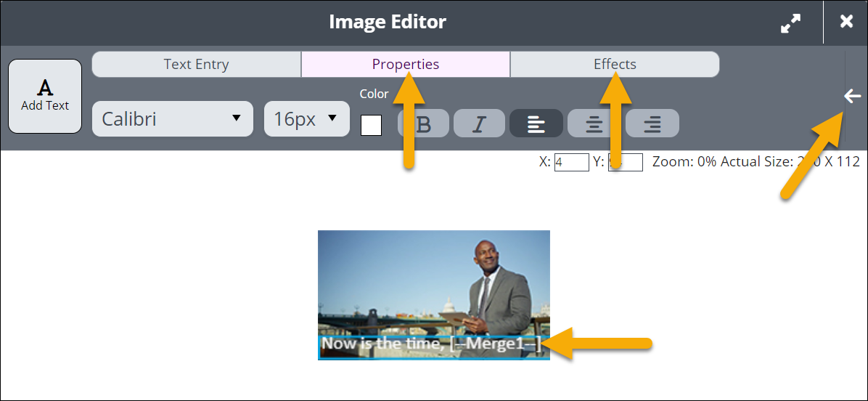Select right text alignment
The image size is (868, 401).
pos(652,123)
